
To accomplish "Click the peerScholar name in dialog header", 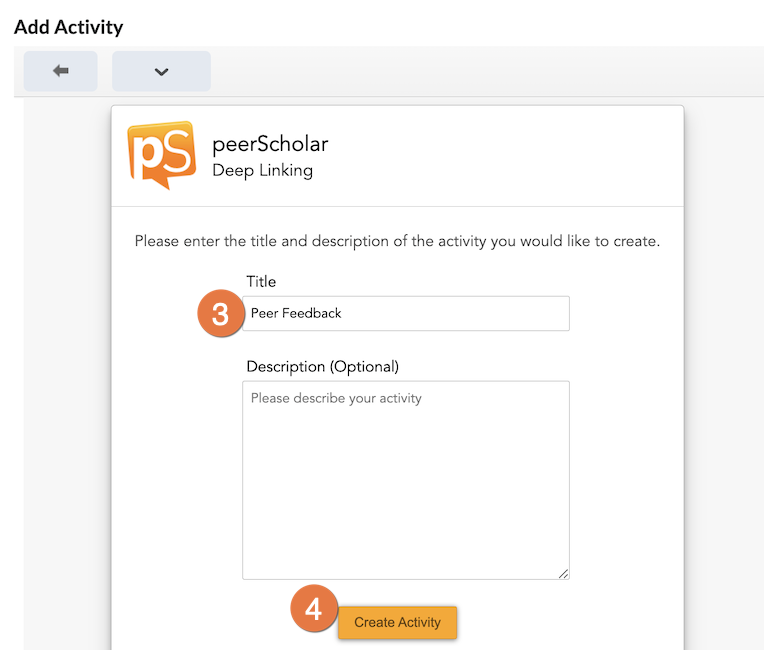I will [270, 144].
